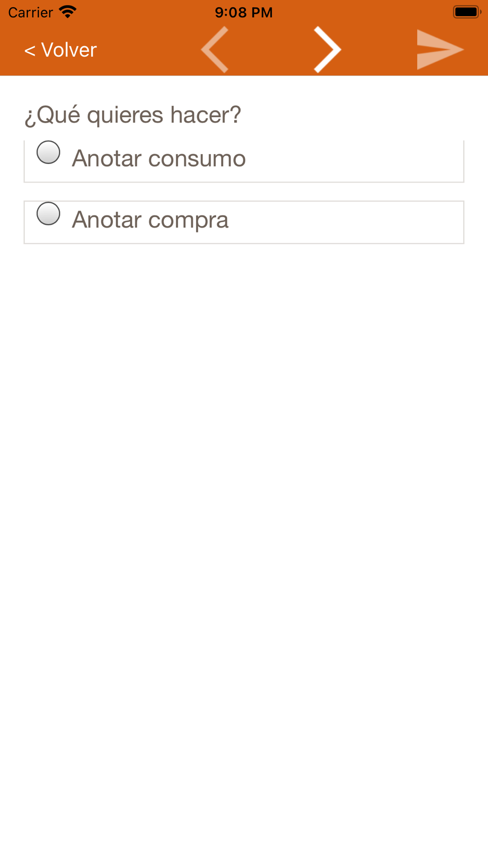Tap the send arrow icon
488x868 pixels.
click(439, 49)
